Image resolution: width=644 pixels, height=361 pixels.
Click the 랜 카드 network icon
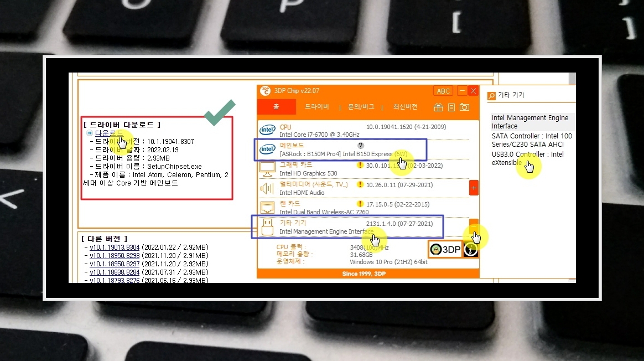click(x=267, y=207)
